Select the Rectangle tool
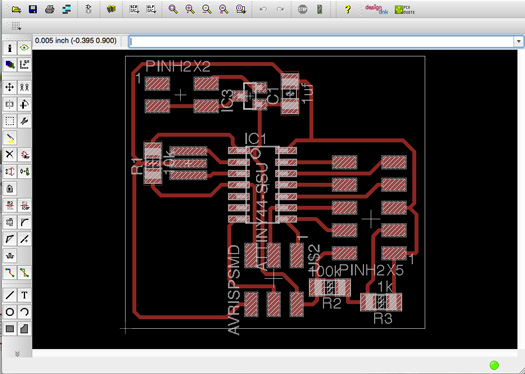Screen dimensions: 525x374 tap(10, 329)
